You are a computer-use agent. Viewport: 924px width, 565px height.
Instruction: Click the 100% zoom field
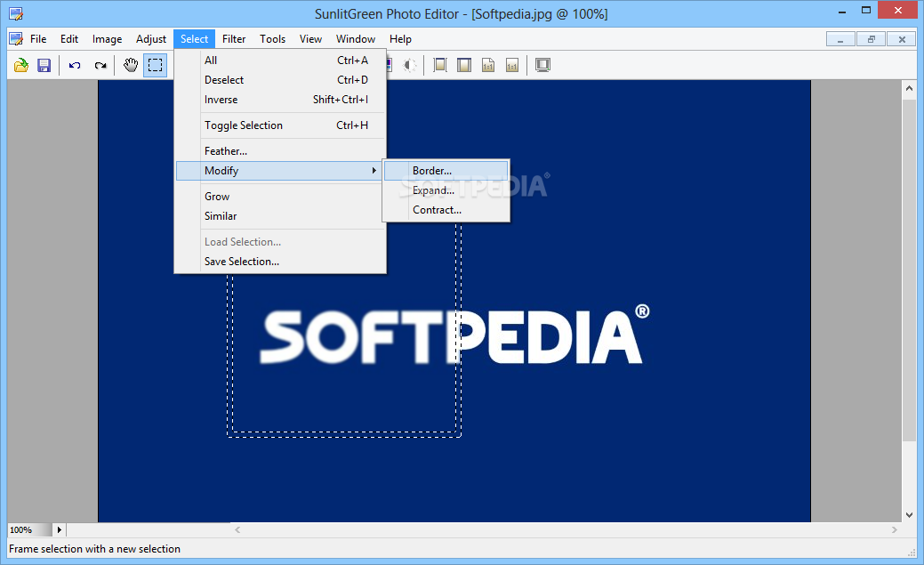(x=29, y=529)
